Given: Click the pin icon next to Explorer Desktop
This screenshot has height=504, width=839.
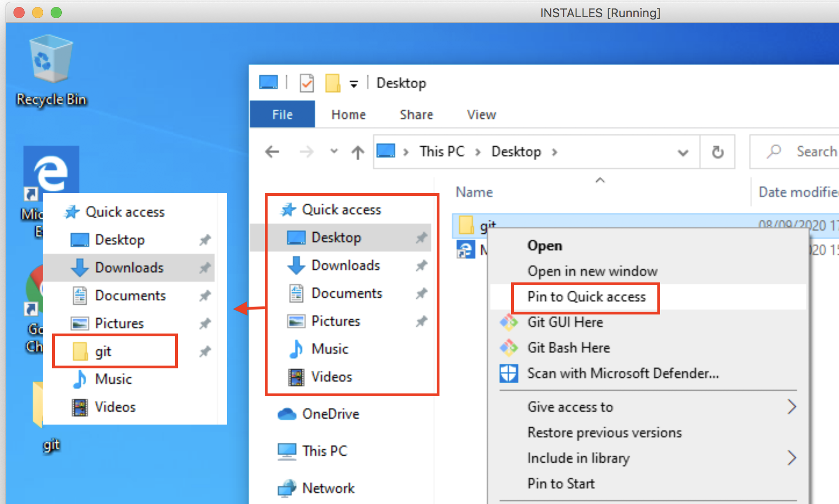Looking at the screenshot, I should pyautogui.click(x=421, y=238).
